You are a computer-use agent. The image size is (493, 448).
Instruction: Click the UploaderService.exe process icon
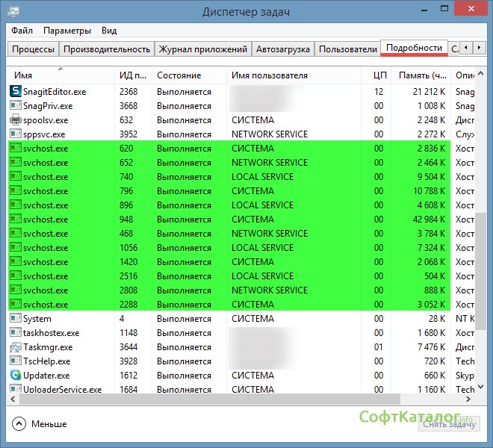click(16, 390)
